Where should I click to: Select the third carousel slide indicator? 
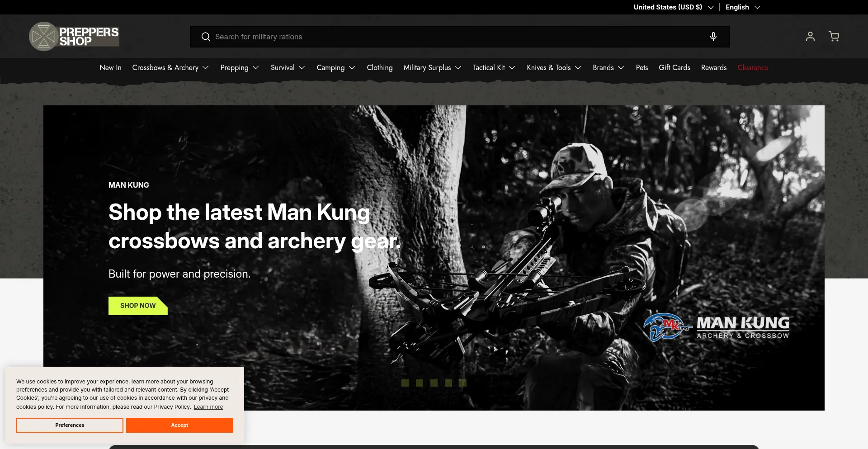click(434, 383)
